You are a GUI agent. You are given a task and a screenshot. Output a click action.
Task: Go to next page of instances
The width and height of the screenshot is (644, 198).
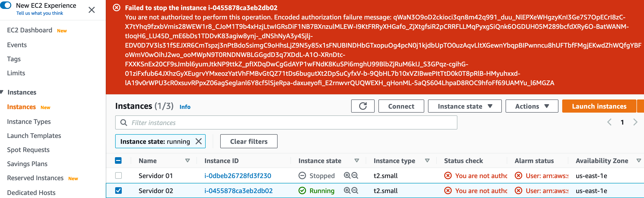pyautogui.click(x=635, y=122)
